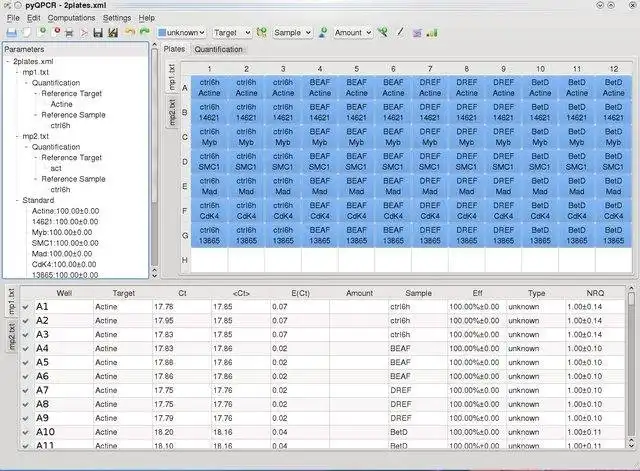Collapse Quantification node under mp1.txt

[27, 83]
